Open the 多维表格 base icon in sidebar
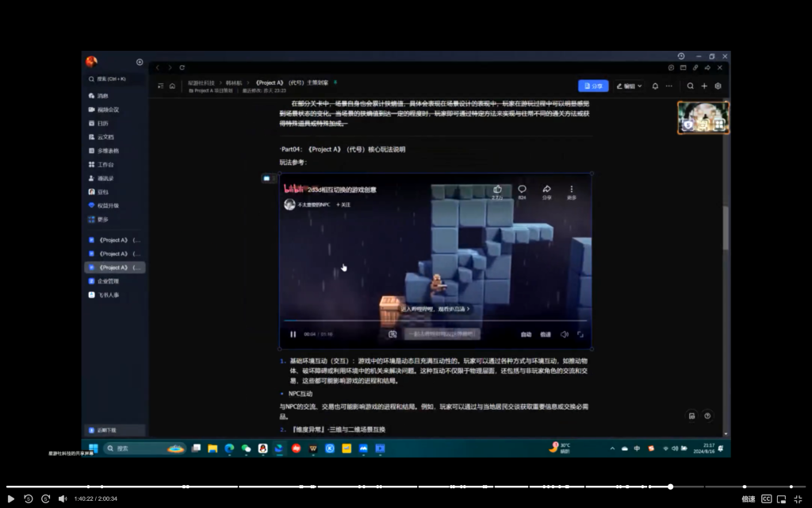The image size is (812, 508). (90, 151)
